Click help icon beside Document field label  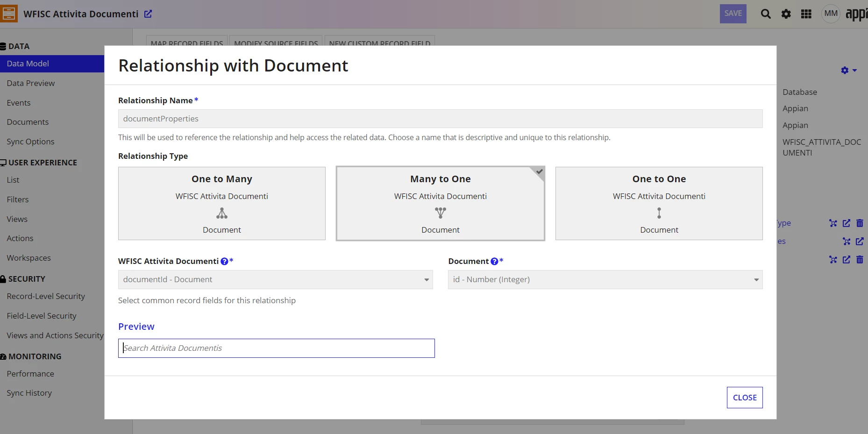(x=494, y=262)
